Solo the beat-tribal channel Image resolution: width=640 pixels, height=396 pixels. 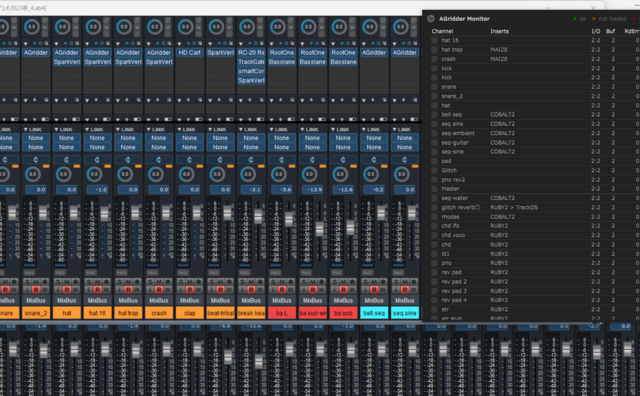[x=211, y=282]
